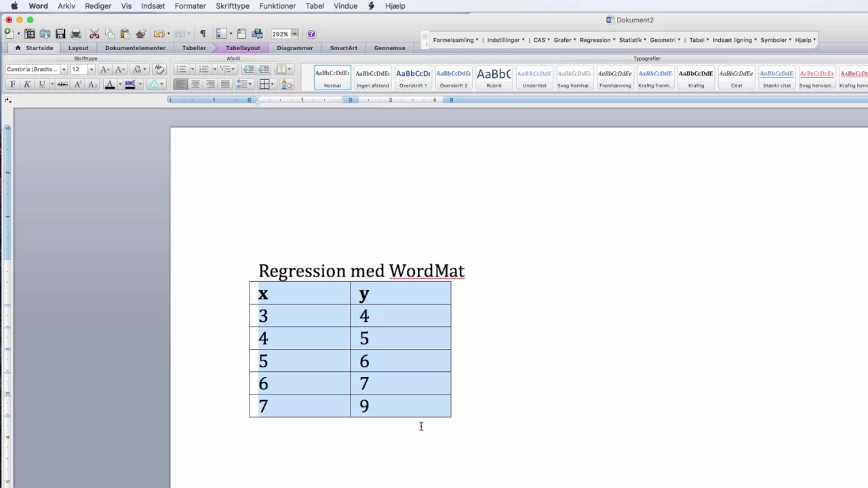868x488 pixels.
Task: Decrease paragraph indent
Action: [x=248, y=69]
